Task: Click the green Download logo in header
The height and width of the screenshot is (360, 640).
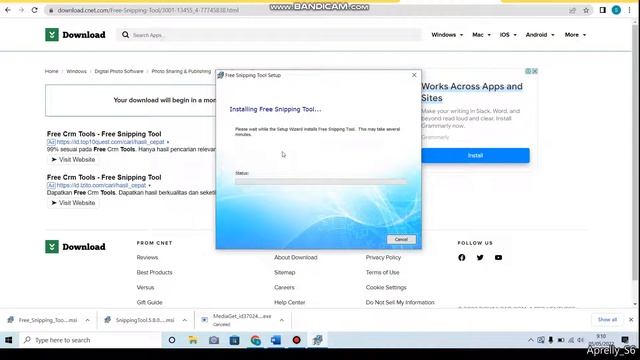Action: point(75,35)
